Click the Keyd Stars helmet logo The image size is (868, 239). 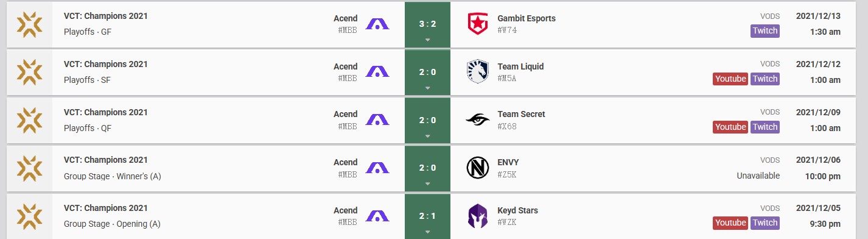click(477, 216)
